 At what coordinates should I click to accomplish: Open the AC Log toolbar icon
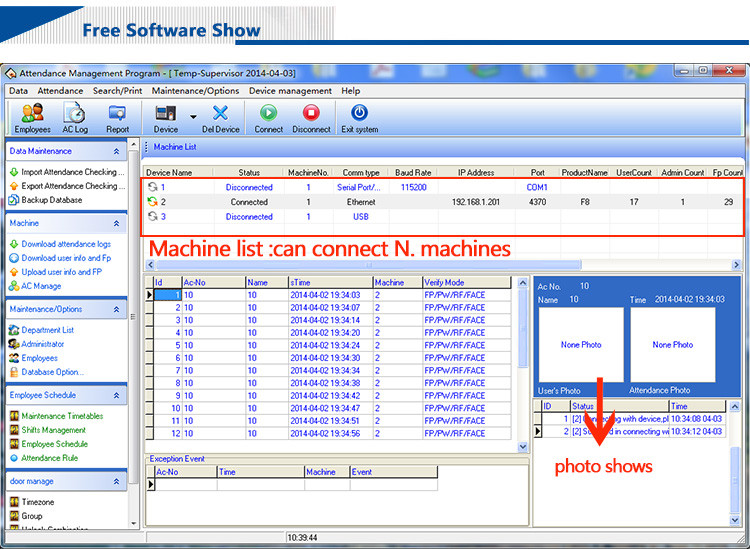pos(75,114)
